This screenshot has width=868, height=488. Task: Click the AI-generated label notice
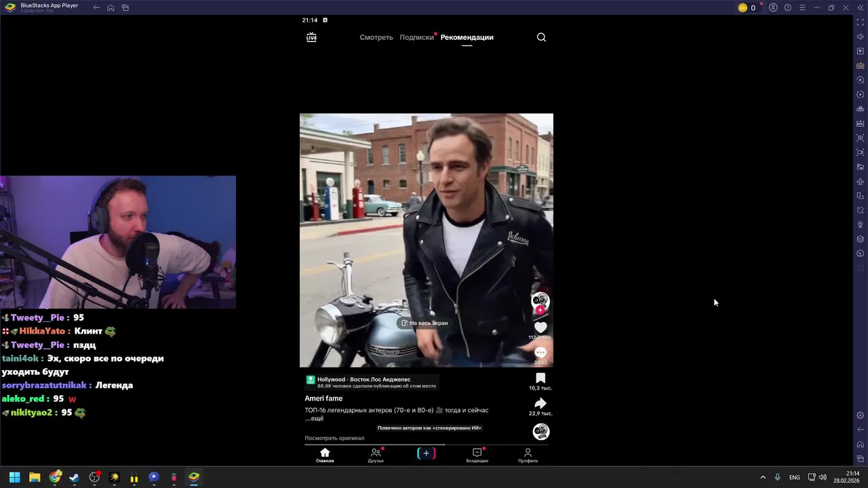429,428
